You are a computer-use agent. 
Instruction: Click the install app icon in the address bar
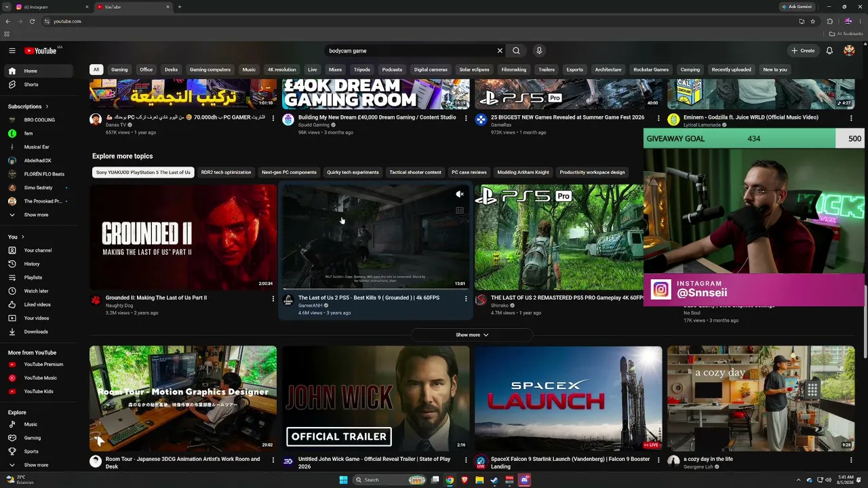802,21
